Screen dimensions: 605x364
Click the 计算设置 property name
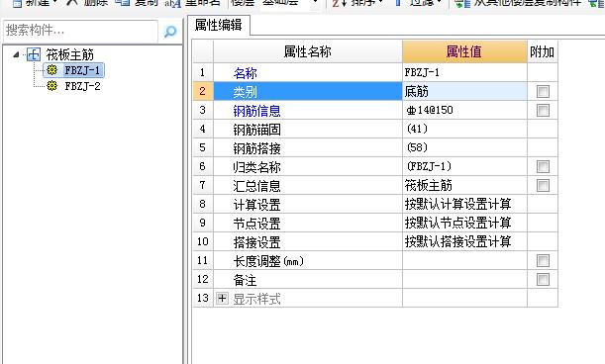[256, 205]
